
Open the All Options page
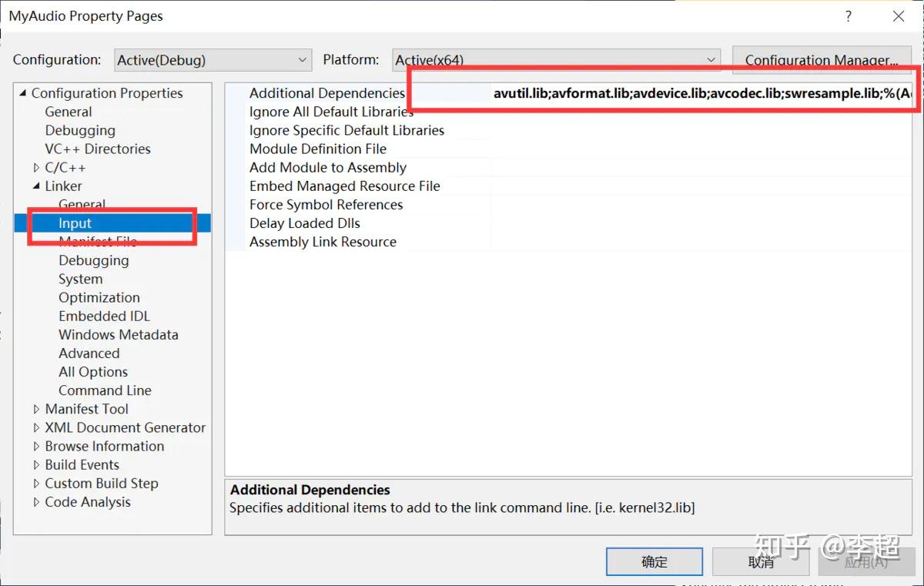point(93,372)
